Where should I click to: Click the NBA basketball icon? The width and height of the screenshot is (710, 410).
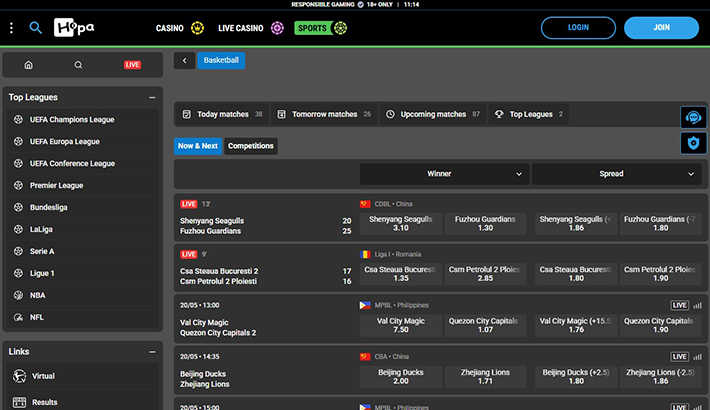18,295
